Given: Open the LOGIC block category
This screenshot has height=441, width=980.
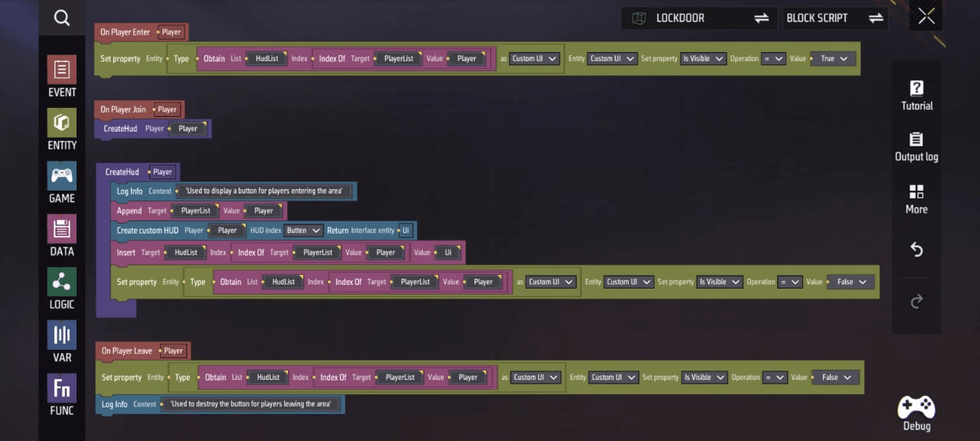Looking at the screenshot, I should pyautogui.click(x=62, y=289).
